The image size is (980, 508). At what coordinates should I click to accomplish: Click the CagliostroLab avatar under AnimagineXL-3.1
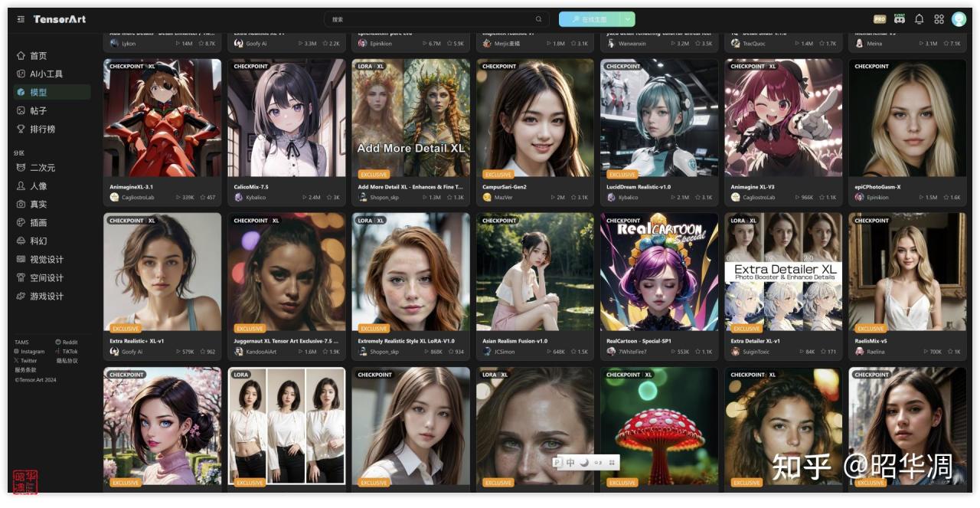[114, 198]
